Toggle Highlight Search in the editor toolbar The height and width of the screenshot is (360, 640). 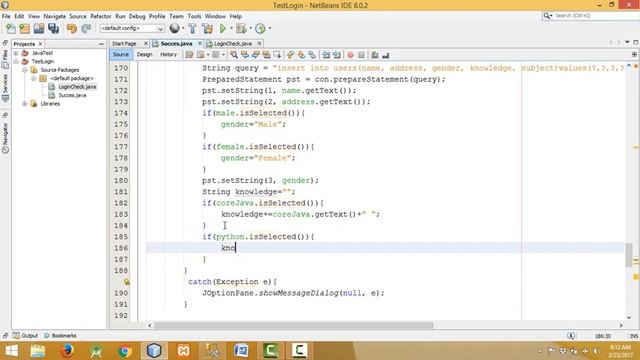tap(267, 55)
